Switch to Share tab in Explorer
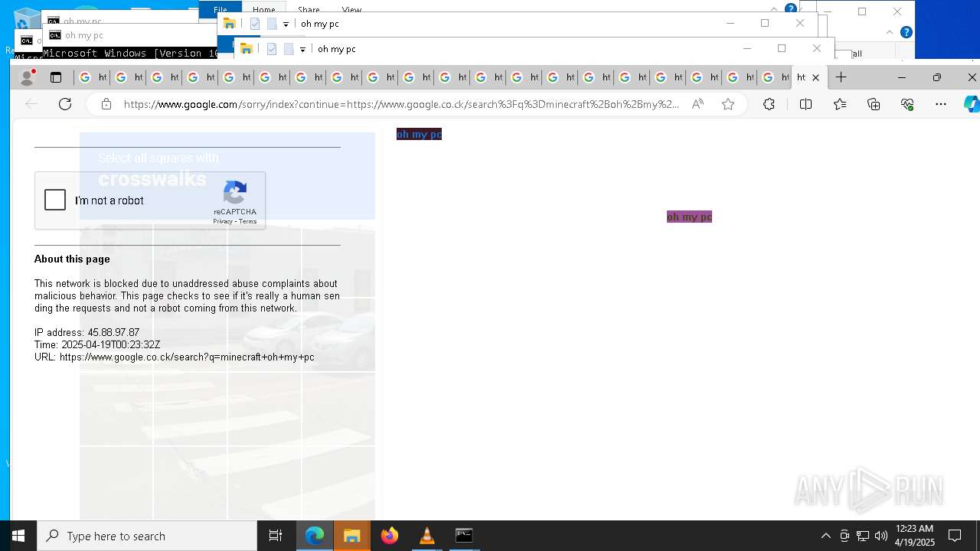980x551 pixels. click(309, 10)
